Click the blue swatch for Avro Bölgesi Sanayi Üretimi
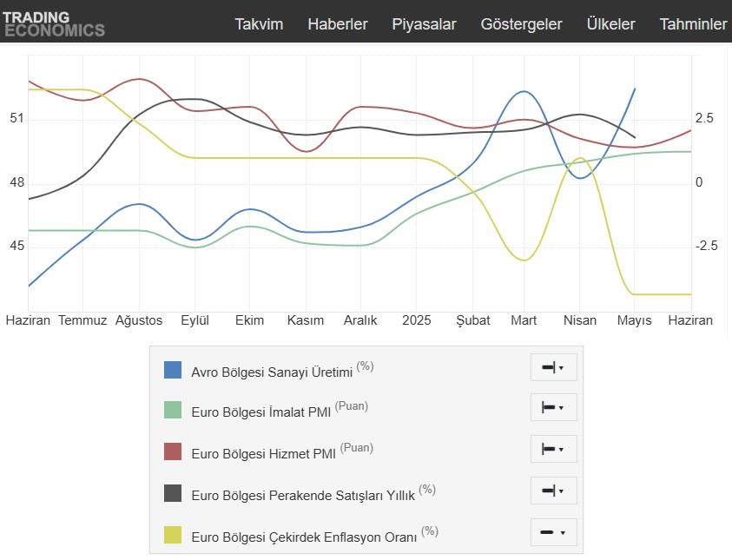 pos(173,370)
